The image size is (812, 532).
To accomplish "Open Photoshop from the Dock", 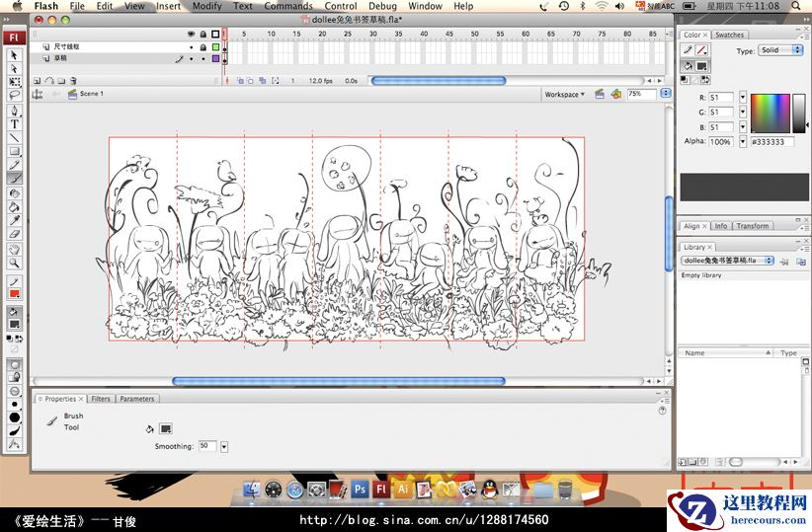I will [x=361, y=489].
